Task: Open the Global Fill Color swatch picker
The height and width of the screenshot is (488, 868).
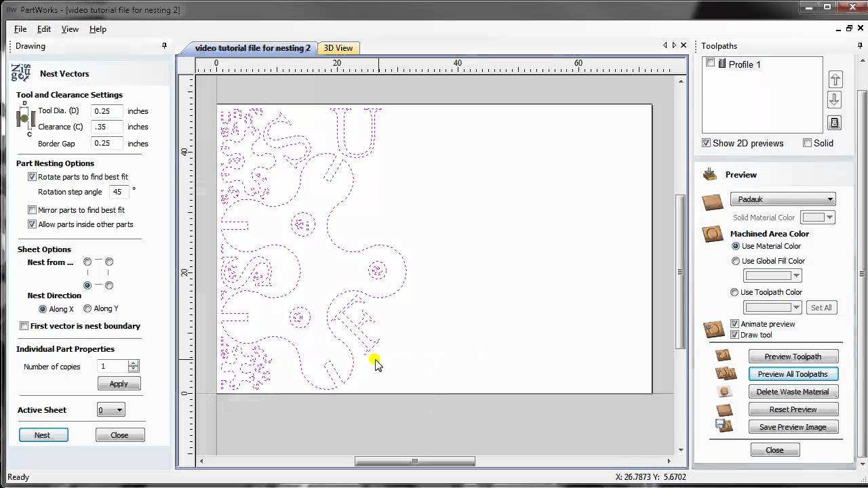Action: click(x=773, y=276)
